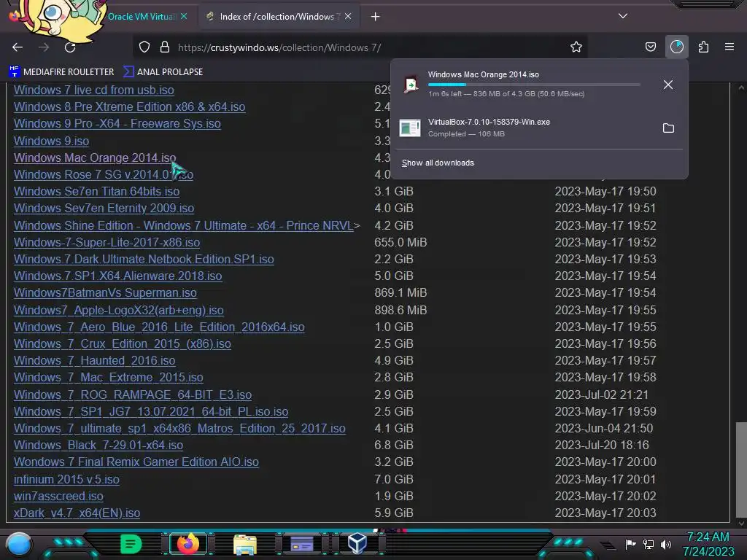Open a new browser tab
Viewport: 747px width, 560px height.
(x=376, y=17)
